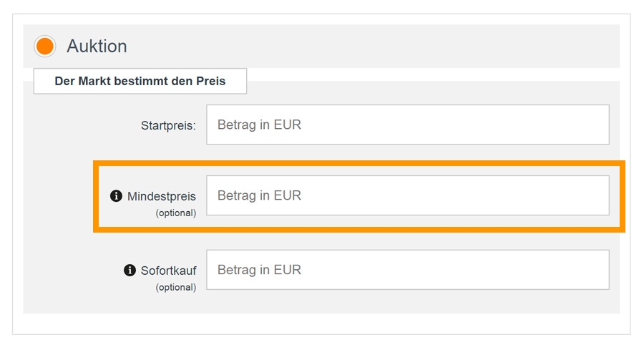This screenshot has height=350, width=644.
Task: Click the "Auktion" heading text
Action: 97,47
